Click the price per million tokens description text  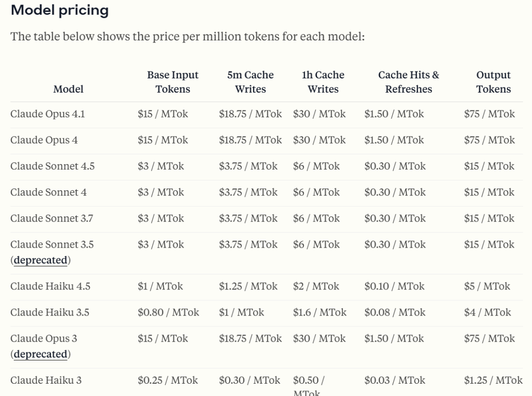(187, 37)
